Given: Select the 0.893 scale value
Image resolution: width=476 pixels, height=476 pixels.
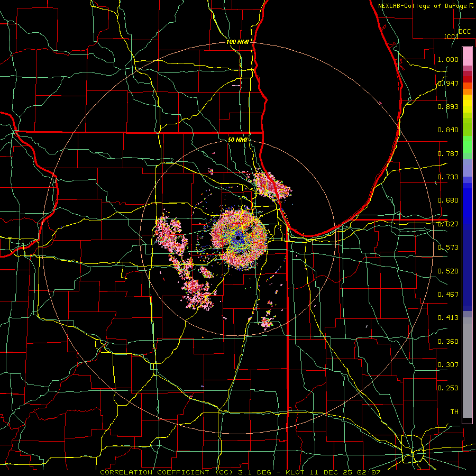Looking at the screenshot, I should tap(448, 106).
